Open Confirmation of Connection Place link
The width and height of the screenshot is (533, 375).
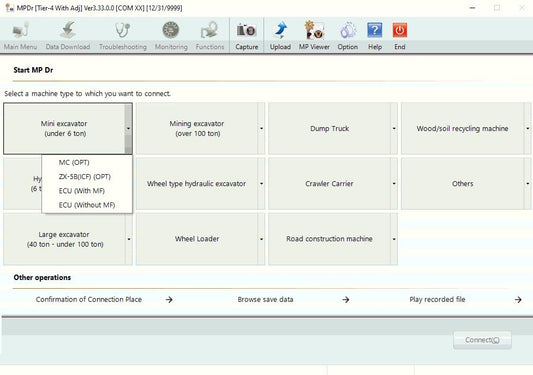tap(89, 300)
